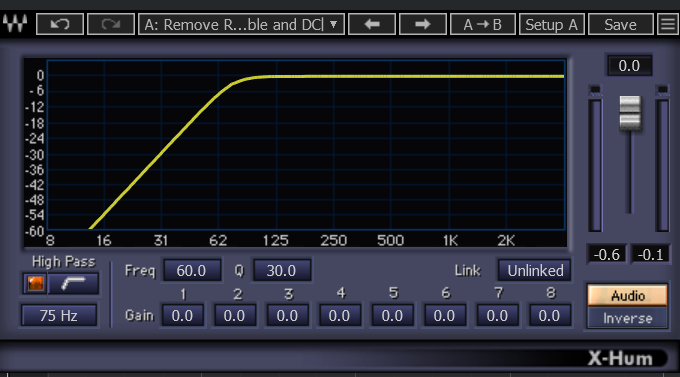This screenshot has width=680, height=377.
Task: Open the hamburger menu
Action: point(668,24)
